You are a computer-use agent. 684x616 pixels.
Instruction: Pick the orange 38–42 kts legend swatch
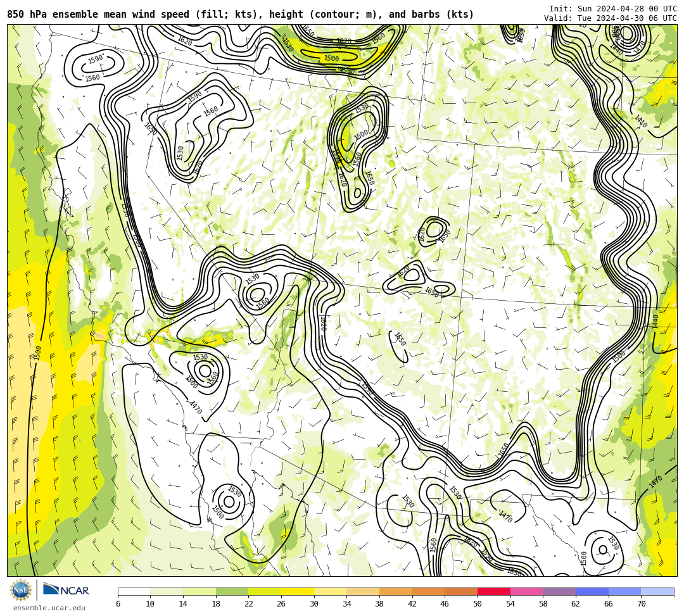pyautogui.click(x=396, y=591)
